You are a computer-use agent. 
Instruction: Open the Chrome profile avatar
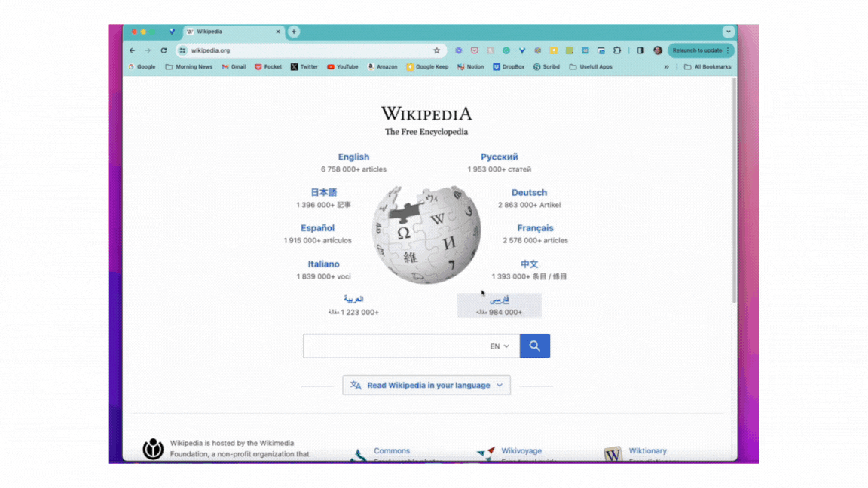pyautogui.click(x=658, y=50)
